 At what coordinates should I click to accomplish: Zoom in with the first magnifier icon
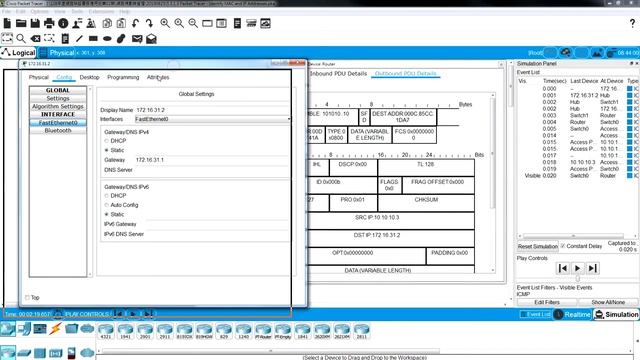coord(165,23)
